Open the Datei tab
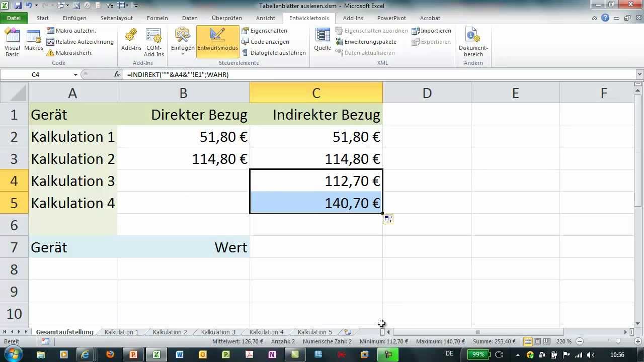The image size is (644, 362). (14, 18)
